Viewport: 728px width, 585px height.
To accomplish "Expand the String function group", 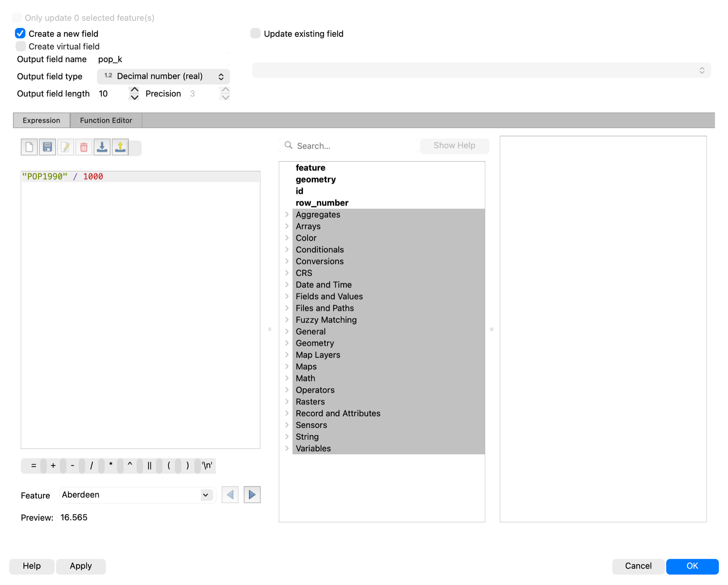I will (x=287, y=436).
